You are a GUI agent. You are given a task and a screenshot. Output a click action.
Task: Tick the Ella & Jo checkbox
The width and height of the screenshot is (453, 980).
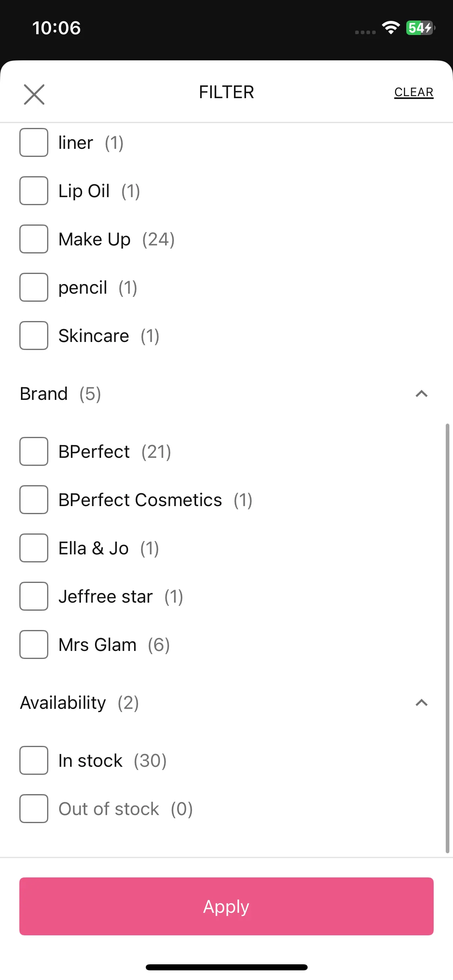click(34, 548)
